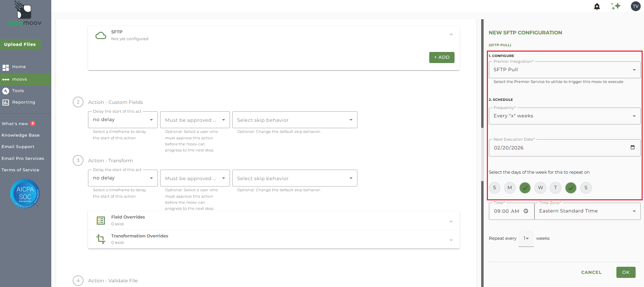Click the sparkle AI assistant icon

click(x=616, y=6)
